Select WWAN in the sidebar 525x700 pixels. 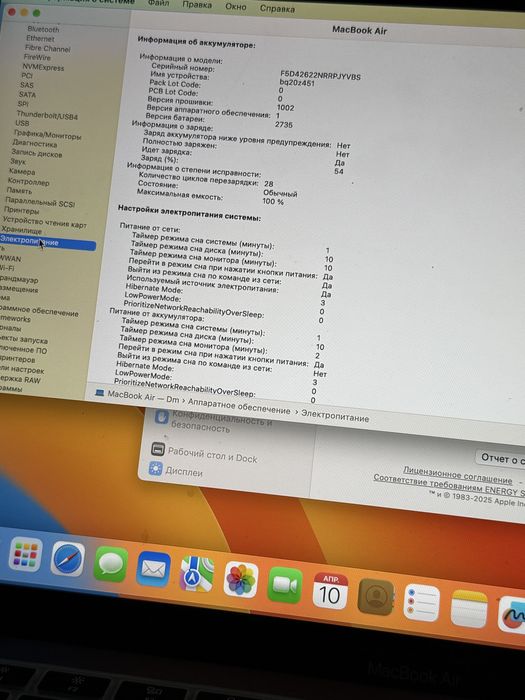[10, 258]
